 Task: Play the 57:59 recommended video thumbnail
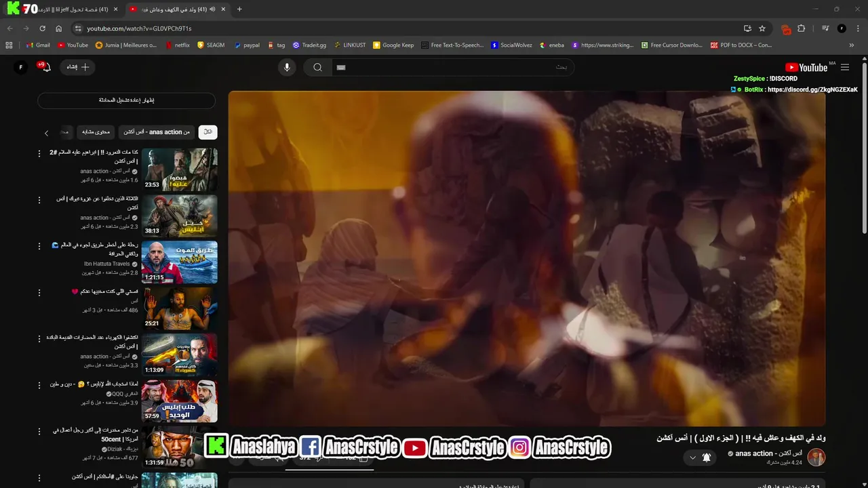click(180, 401)
